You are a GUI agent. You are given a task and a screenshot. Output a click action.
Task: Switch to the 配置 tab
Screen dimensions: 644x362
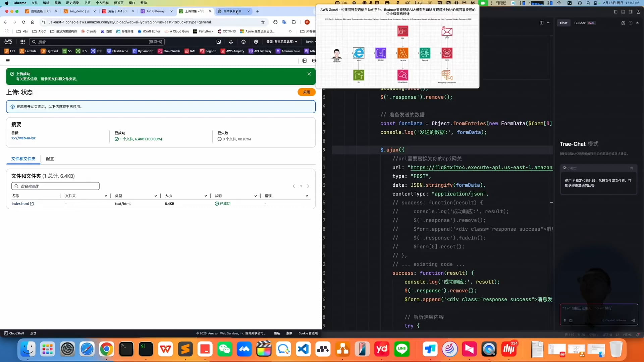tap(50, 159)
